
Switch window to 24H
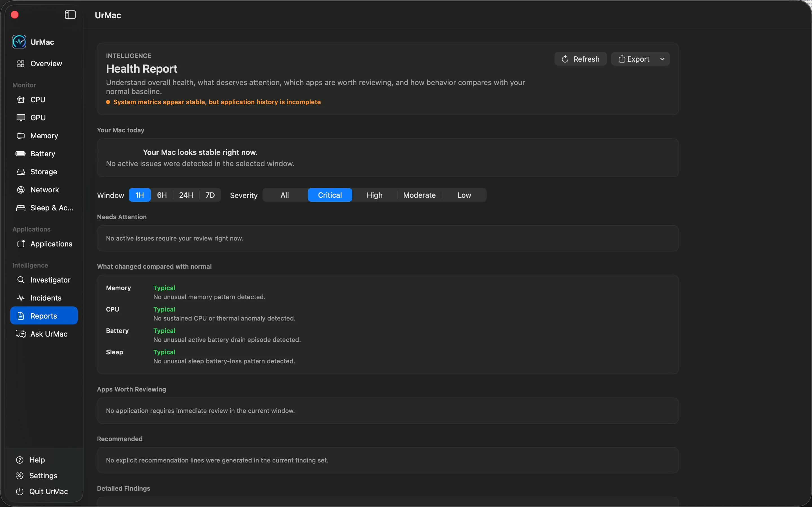click(186, 195)
